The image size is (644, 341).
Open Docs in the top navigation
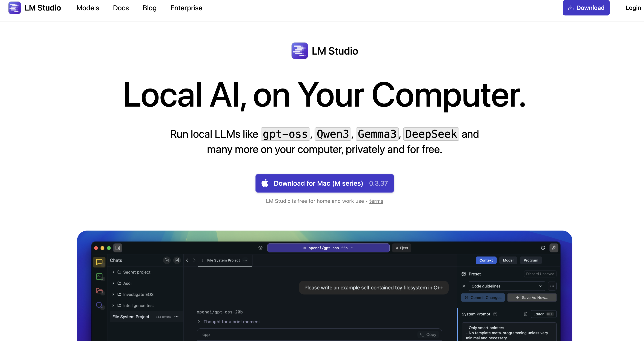(121, 8)
